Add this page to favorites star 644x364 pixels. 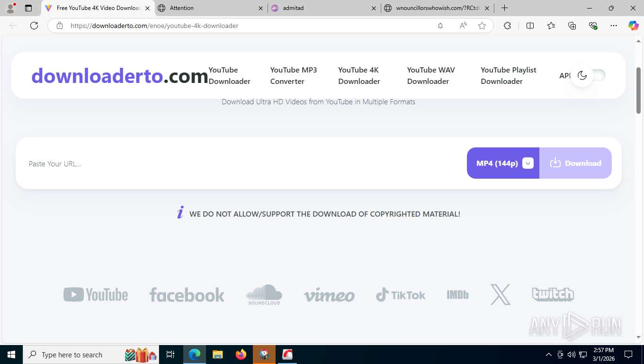482,26
